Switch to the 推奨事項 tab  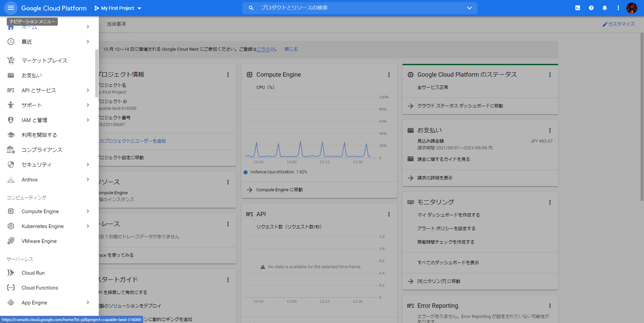(116, 24)
